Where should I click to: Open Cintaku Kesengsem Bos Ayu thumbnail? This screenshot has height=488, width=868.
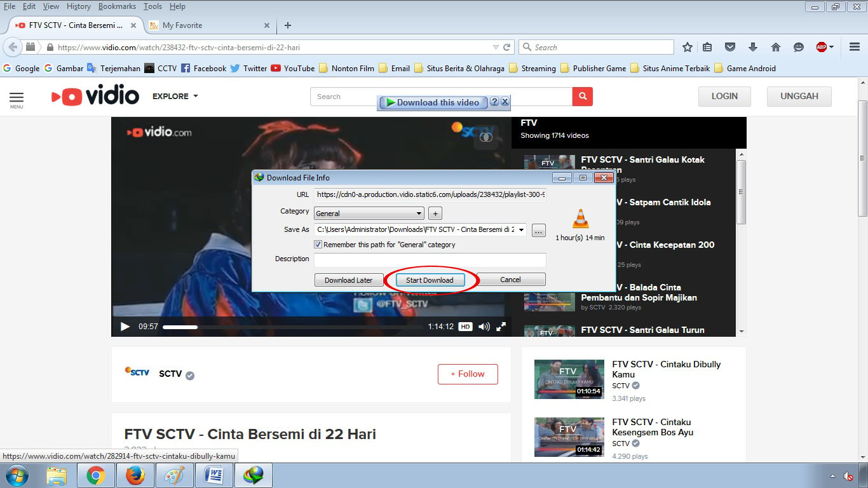569,437
